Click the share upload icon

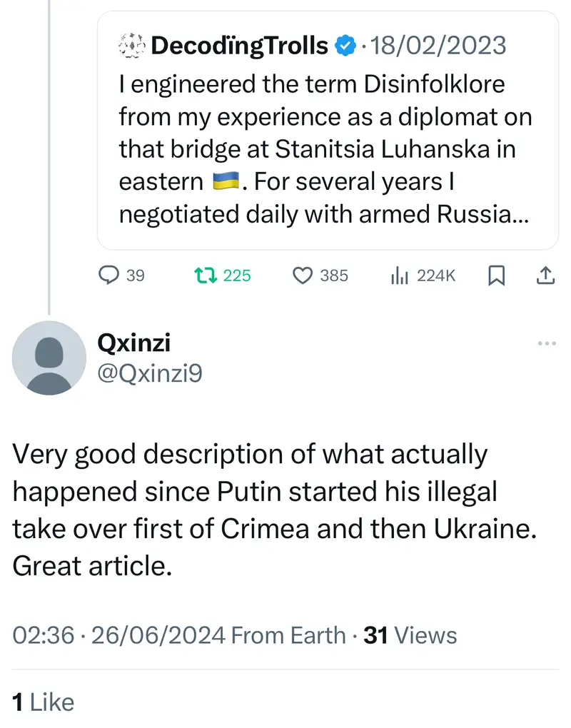[x=545, y=275]
